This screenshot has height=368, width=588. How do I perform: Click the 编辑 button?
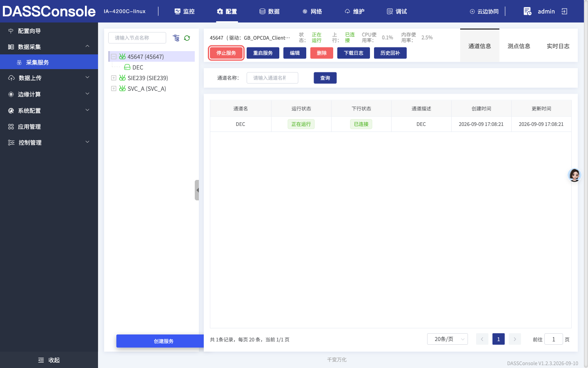[x=295, y=53]
